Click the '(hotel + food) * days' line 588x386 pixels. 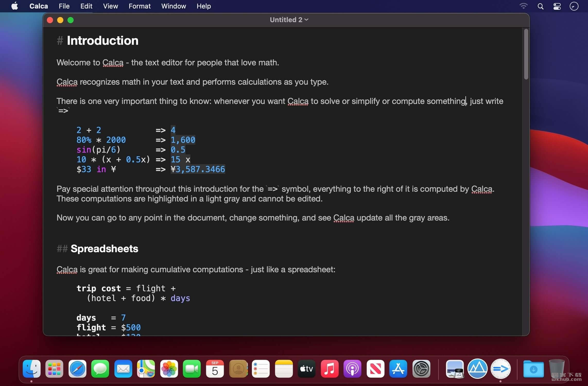pos(139,298)
